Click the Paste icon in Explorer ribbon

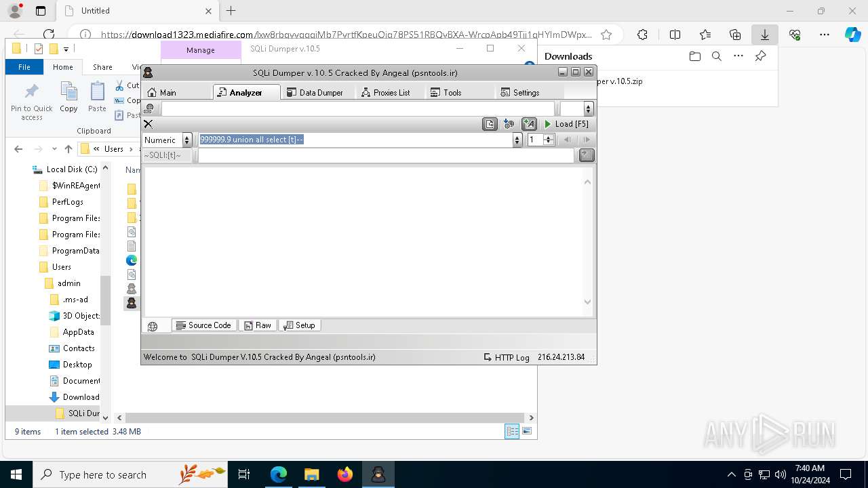98,97
